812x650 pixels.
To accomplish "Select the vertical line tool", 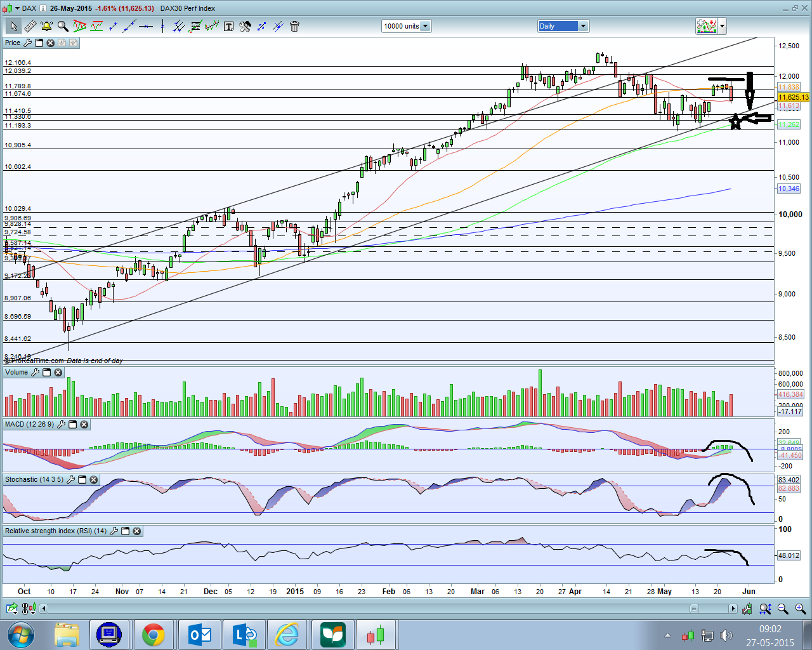I will pyautogui.click(x=162, y=26).
